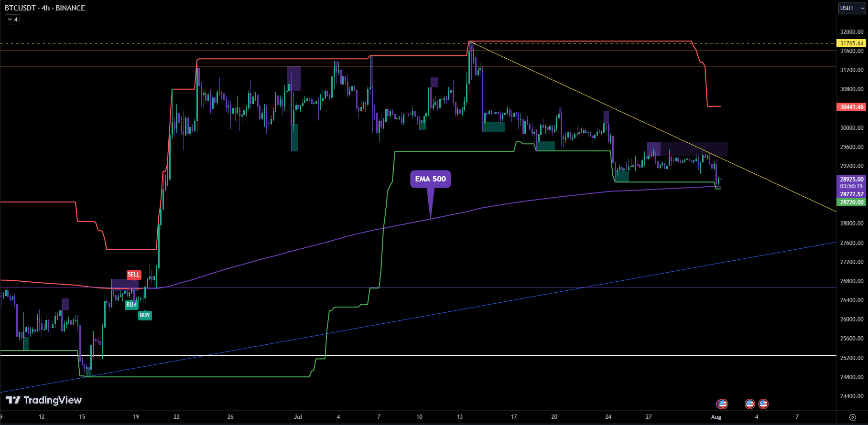Click the 24400.00 price axis value
Image resolution: width=868 pixels, height=425 pixels.
click(852, 396)
